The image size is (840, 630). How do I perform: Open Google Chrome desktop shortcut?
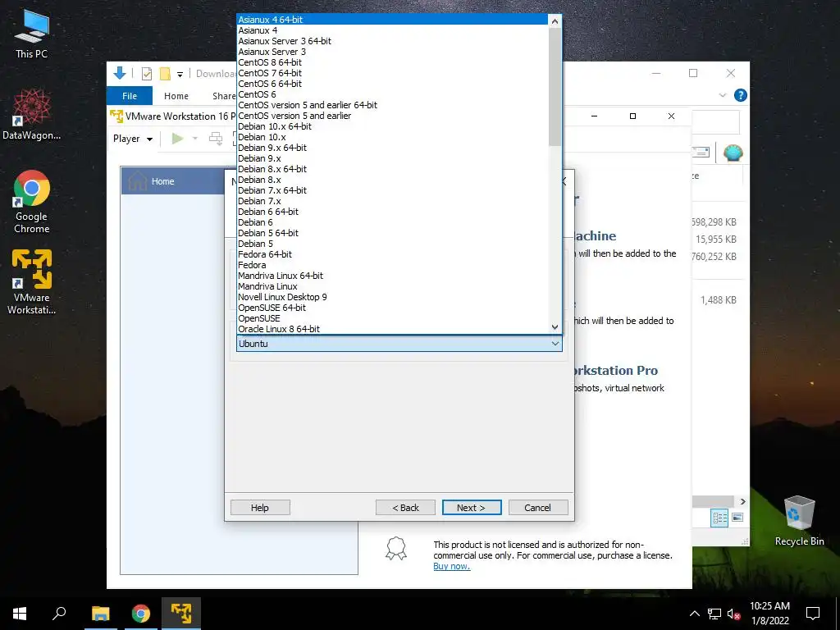coord(32,202)
